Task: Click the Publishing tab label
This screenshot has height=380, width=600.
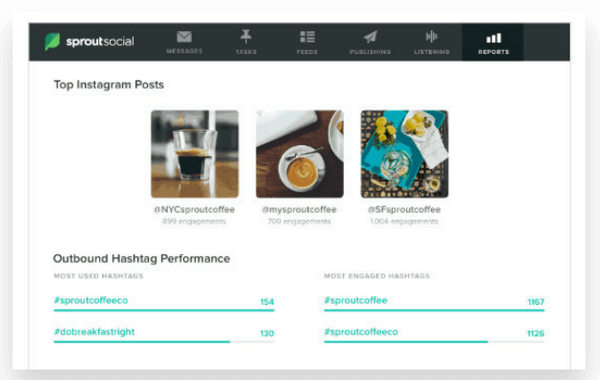Action: pos(370,52)
